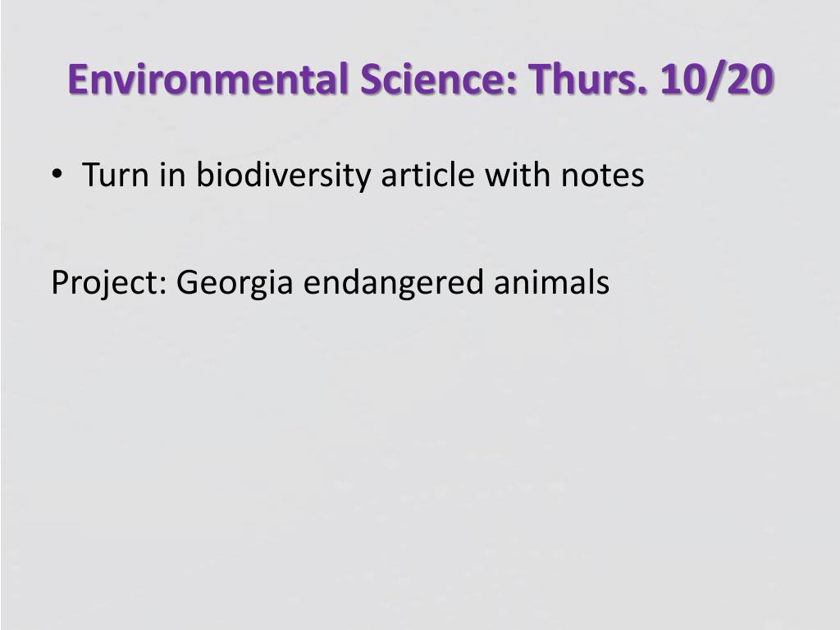
Task: Click the date "10/20" in the title
Action: [x=717, y=80]
